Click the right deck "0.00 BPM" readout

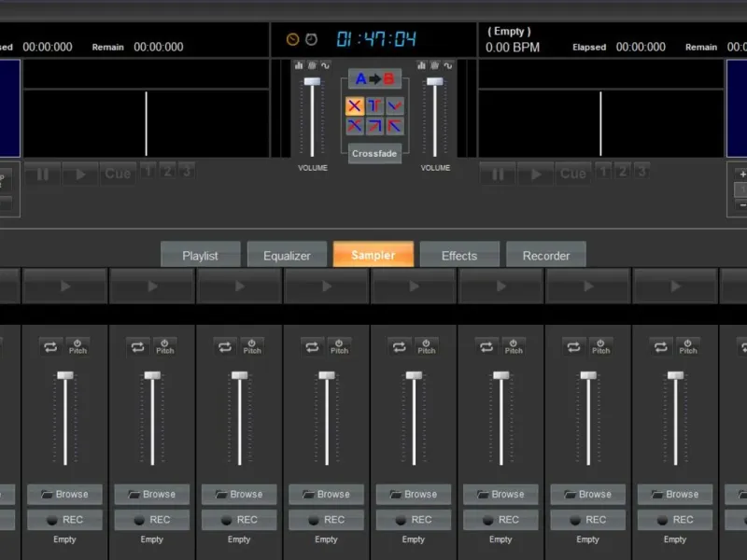(513, 48)
